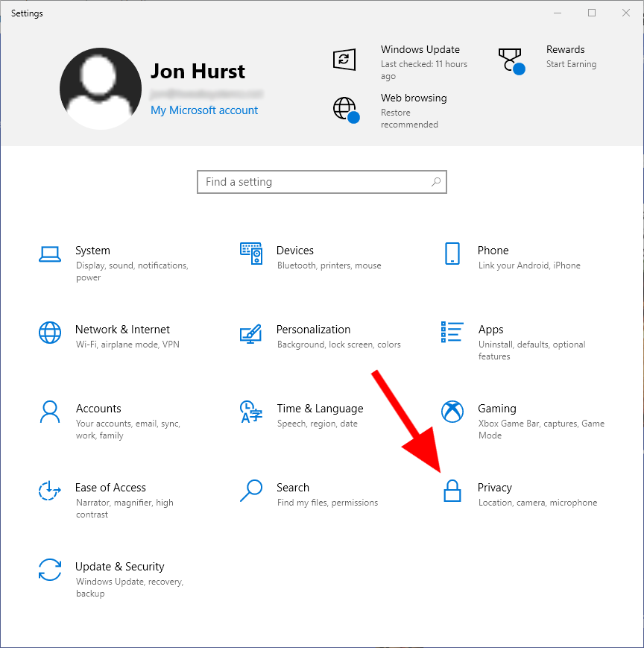644x648 pixels.
Task: Open My Microsoft account link
Action: (x=204, y=110)
